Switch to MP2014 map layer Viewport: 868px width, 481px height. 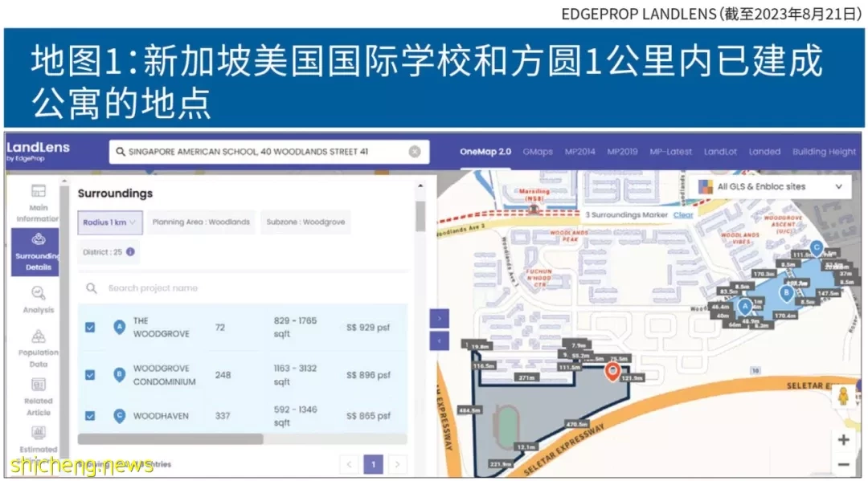(579, 152)
